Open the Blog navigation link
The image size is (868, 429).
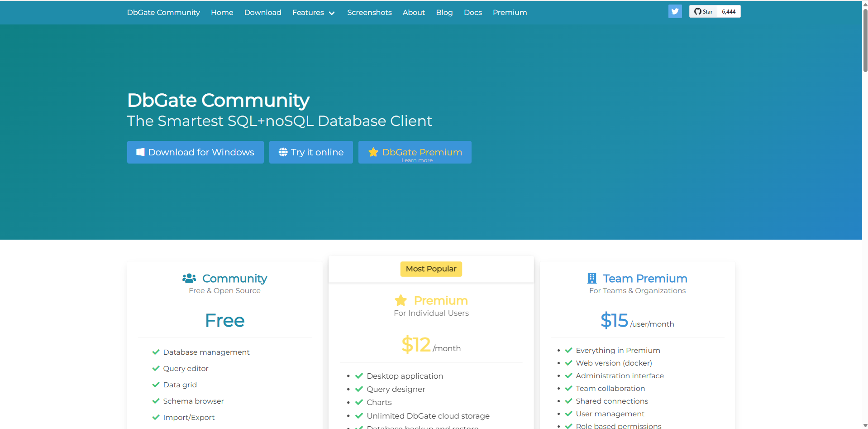point(444,13)
